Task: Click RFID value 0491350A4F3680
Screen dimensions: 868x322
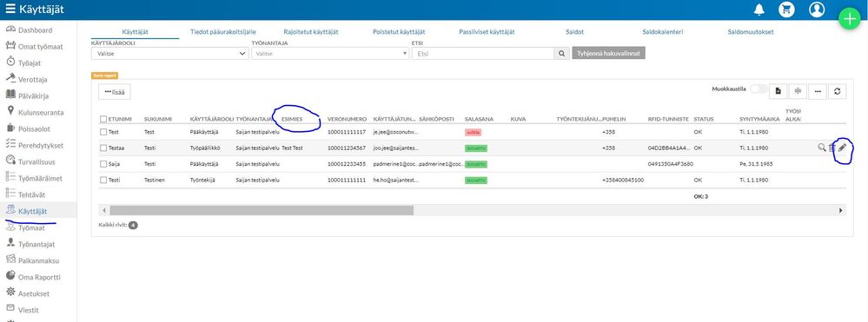Action: [x=671, y=164]
